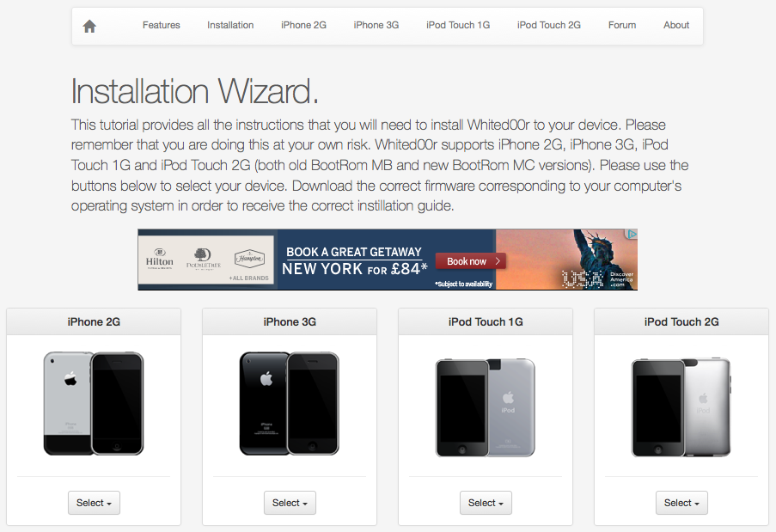Click the home icon in navigation bar
The image size is (776, 532).
point(89,26)
